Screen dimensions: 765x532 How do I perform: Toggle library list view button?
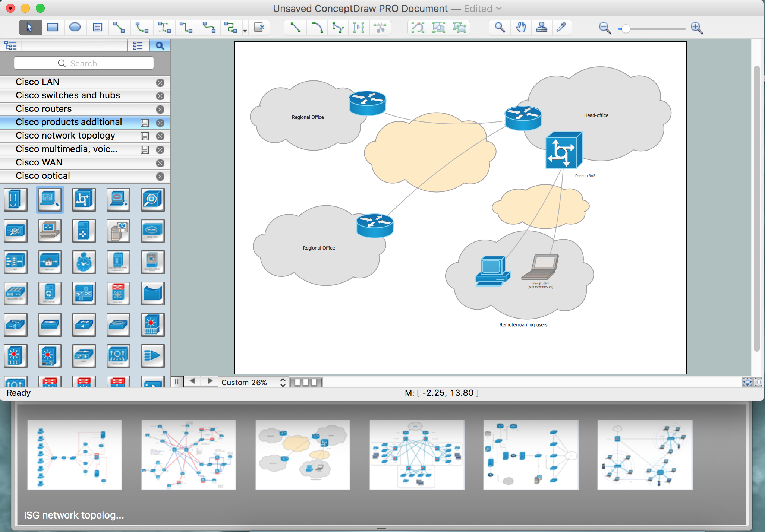pos(138,46)
